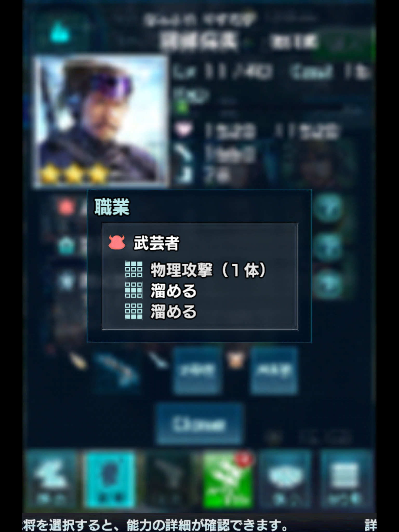The height and width of the screenshot is (532, 399).
Task: Open the cyan helmet tab in bottom bar
Action: point(110,480)
